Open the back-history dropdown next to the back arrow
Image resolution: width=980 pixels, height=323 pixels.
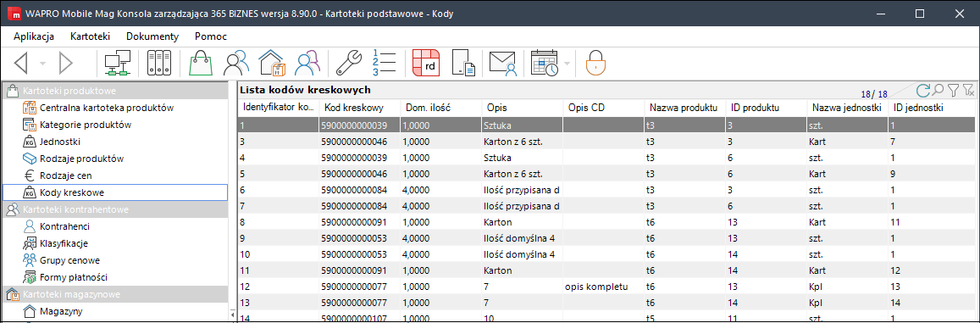[x=42, y=64]
